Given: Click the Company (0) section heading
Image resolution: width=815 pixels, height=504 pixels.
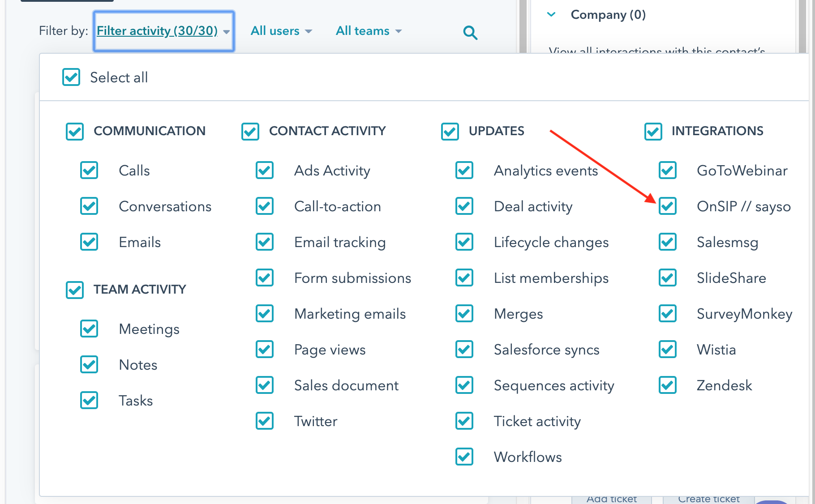Looking at the screenshot, I should (x=608, y=15).
